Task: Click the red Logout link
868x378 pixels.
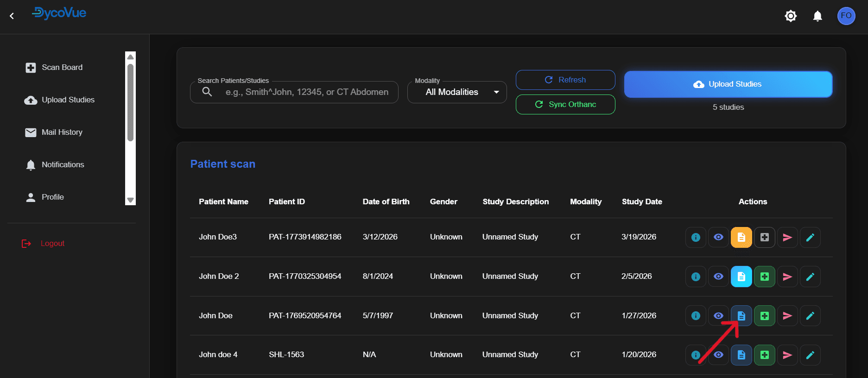Action: coord(43,244)
